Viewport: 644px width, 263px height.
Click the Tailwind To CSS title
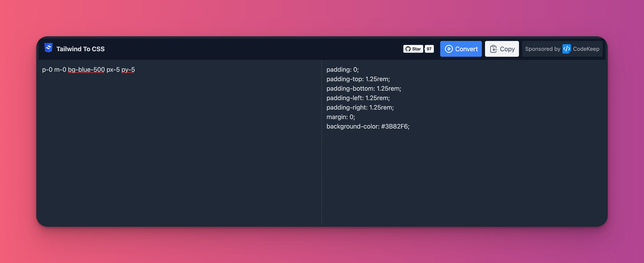pos(80,48)
